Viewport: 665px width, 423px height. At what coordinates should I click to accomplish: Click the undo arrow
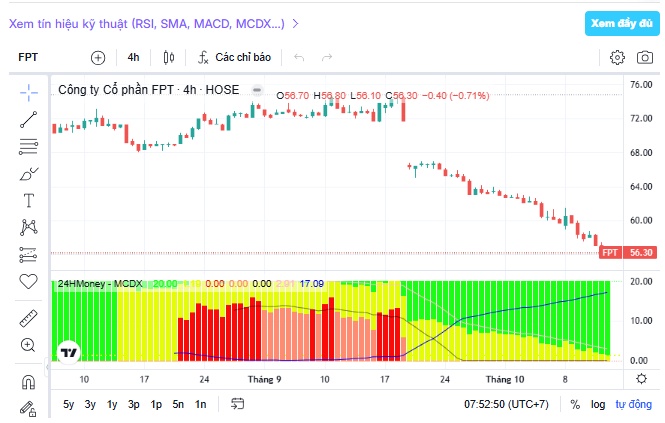pyautogui.click(x=299, y=57)
